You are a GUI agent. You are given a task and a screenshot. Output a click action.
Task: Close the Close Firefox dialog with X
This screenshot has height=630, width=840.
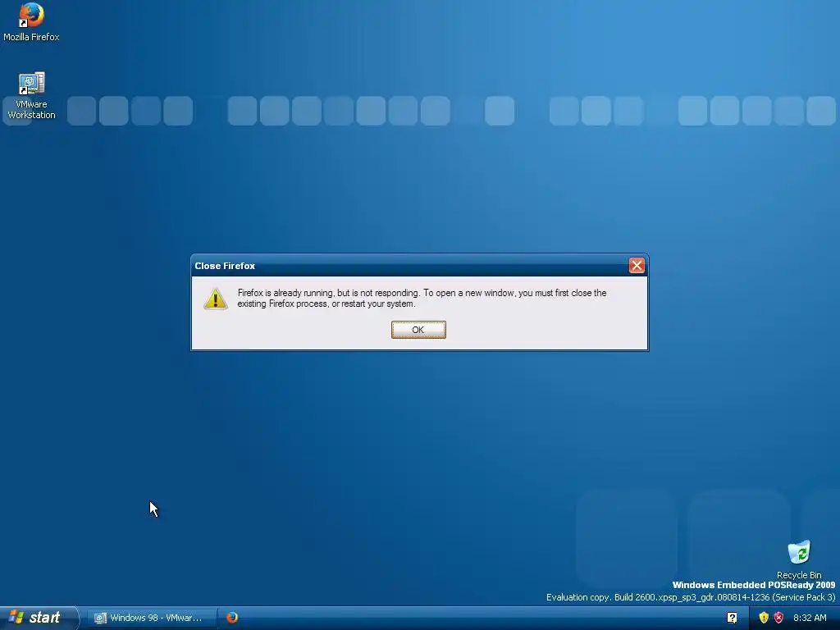point(637,266)
